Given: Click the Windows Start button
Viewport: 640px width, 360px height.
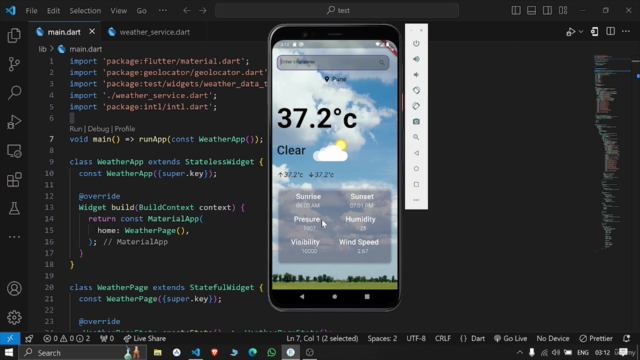Looking at the screenshot, I should 9,352.
